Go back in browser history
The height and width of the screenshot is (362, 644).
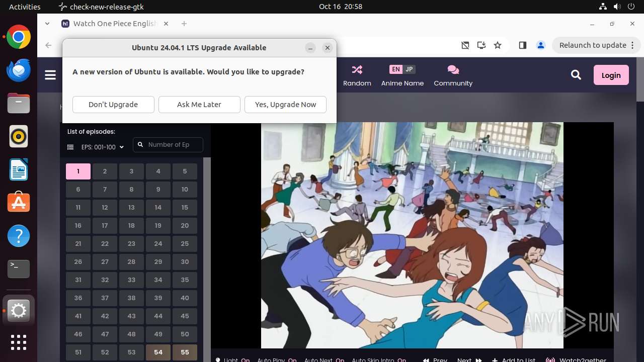(48, 45)
